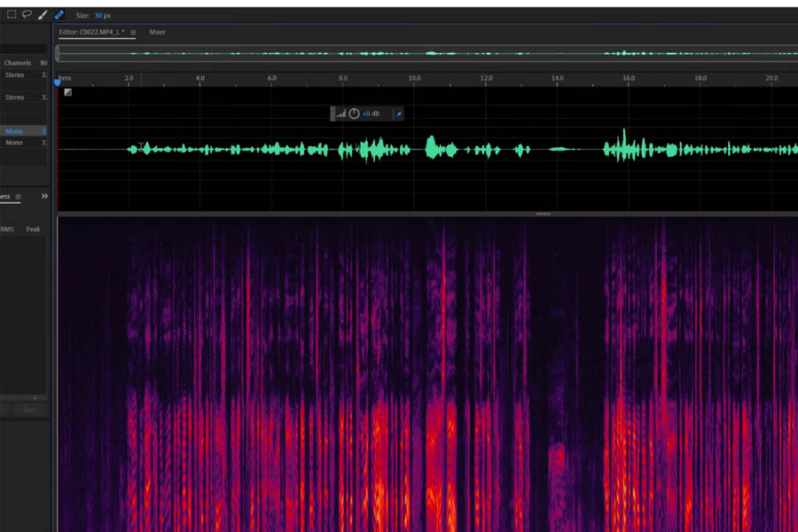
Task: Toggle the HUD pin icon
Action: pos(398,113)
